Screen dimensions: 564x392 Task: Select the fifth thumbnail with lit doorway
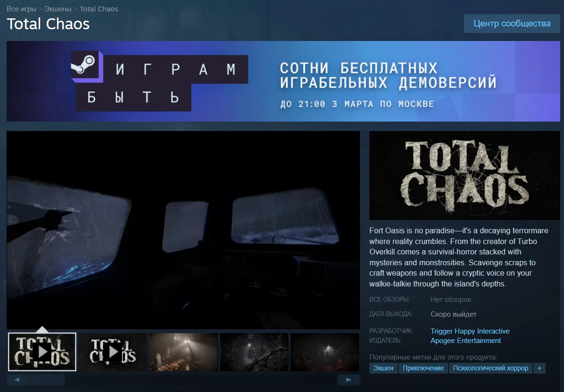coord(325,352)
